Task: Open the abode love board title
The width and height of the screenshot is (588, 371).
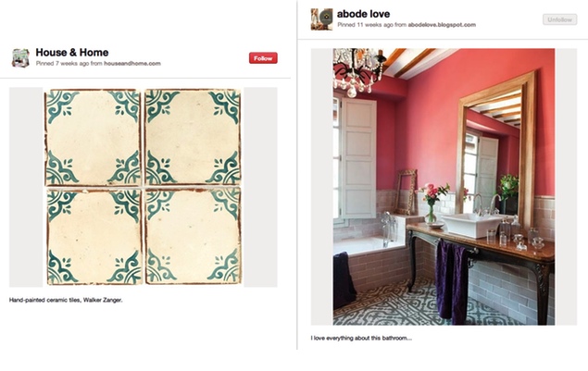Action: (363, 14)
